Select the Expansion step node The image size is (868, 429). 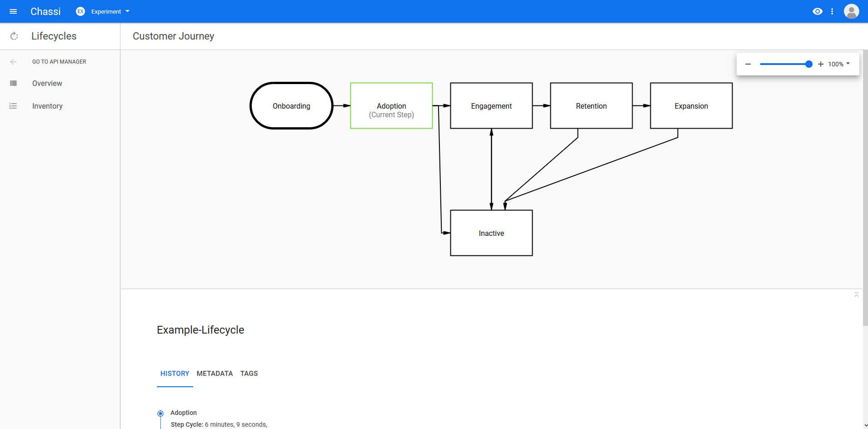coord(691,106)
